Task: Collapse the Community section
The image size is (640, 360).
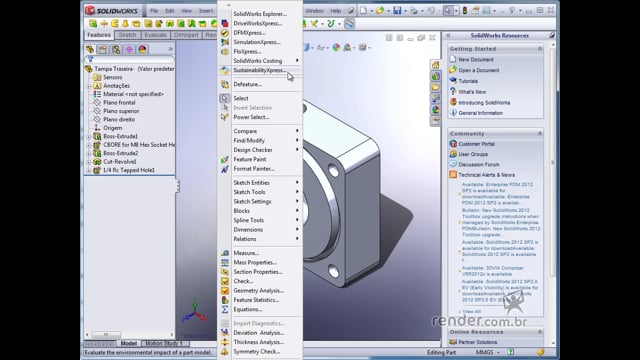Action: click(x=540, y=133)
